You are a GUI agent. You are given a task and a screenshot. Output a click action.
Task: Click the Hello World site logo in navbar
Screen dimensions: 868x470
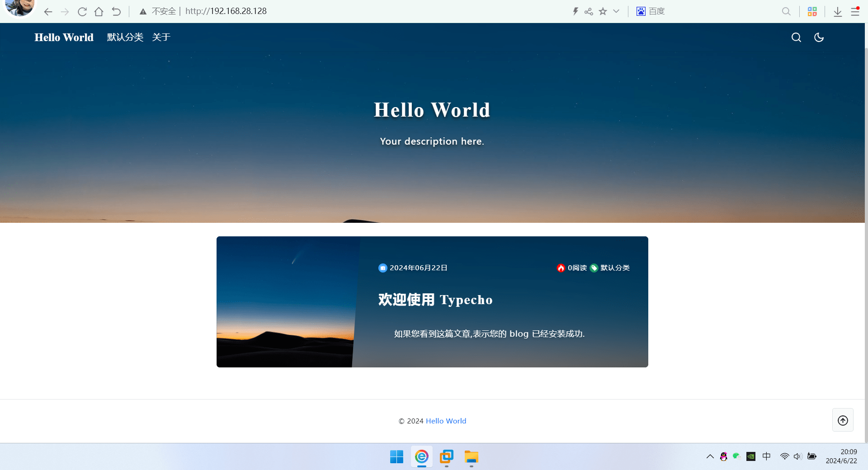[64, 38]
